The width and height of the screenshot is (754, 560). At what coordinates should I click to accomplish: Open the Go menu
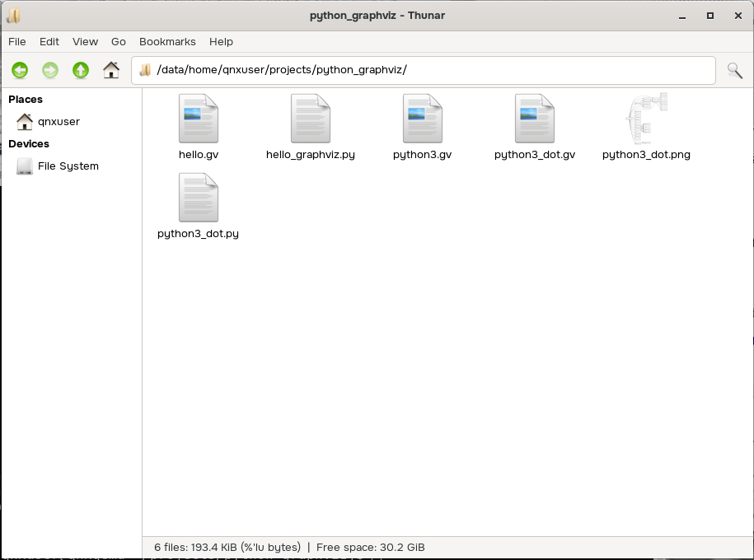[119, 41]
